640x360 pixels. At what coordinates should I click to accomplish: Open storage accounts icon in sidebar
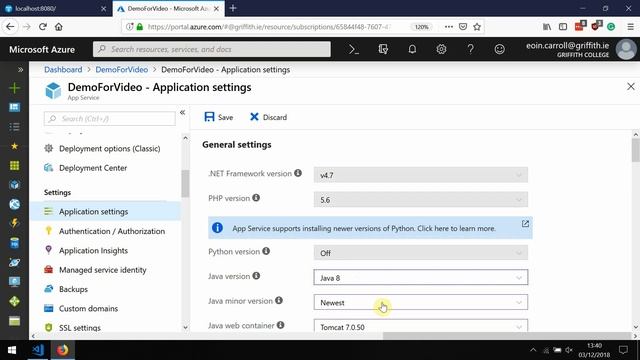14,321
